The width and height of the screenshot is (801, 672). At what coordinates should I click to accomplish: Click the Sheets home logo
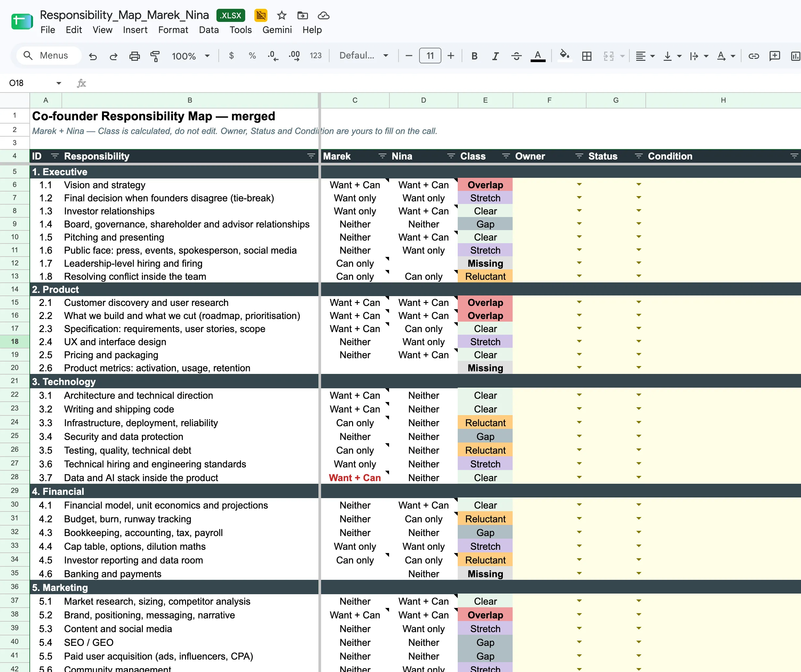22,21
